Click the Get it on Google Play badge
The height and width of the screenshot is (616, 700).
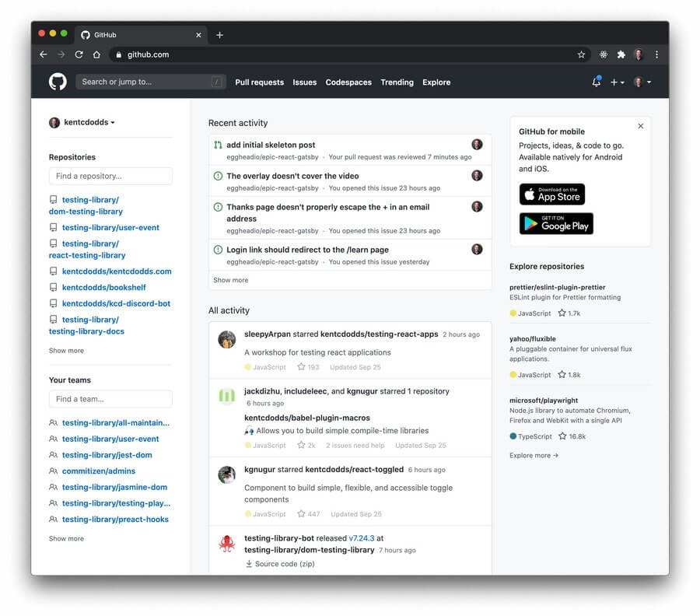556,224
